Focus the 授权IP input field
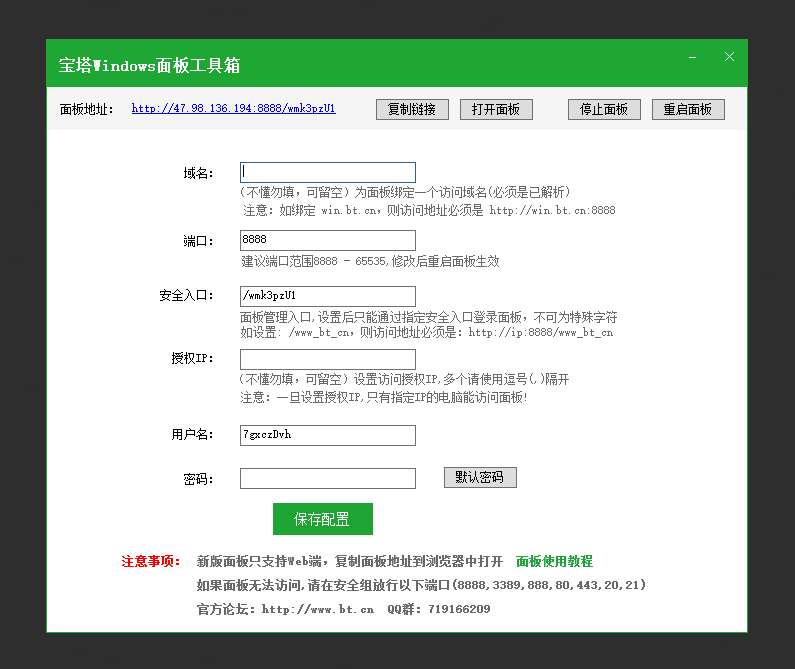 [x=328, y=359]
